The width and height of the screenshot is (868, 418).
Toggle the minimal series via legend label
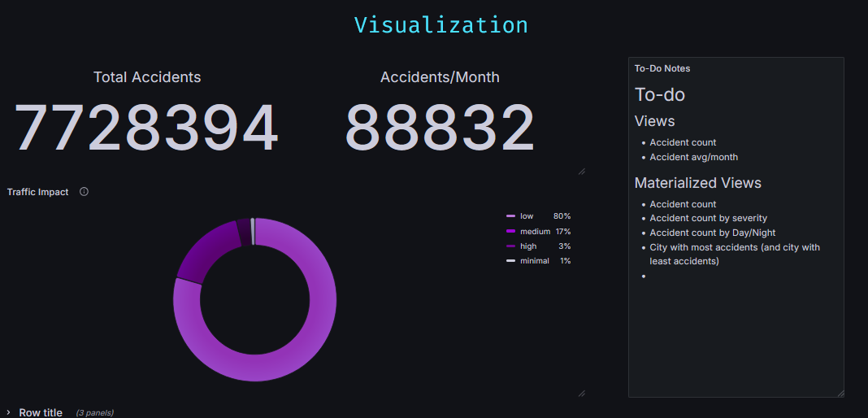pos(534,261)
